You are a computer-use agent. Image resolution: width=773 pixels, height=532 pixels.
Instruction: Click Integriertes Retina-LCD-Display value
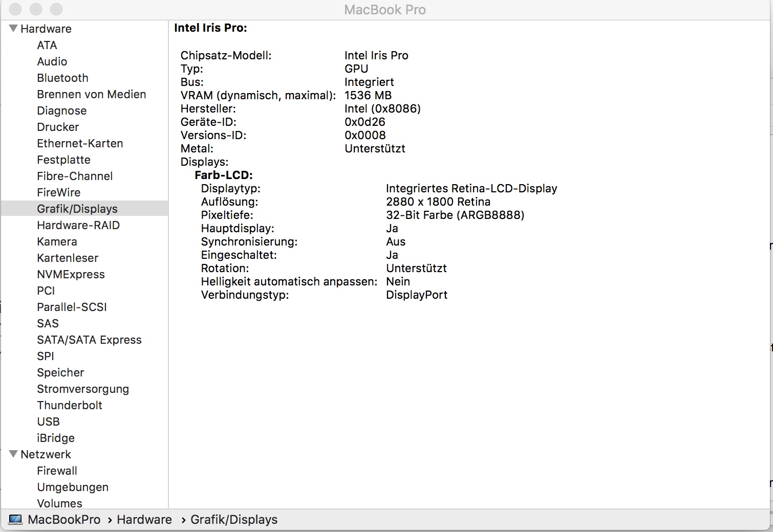pyautogui.click(x=471, y=188)
